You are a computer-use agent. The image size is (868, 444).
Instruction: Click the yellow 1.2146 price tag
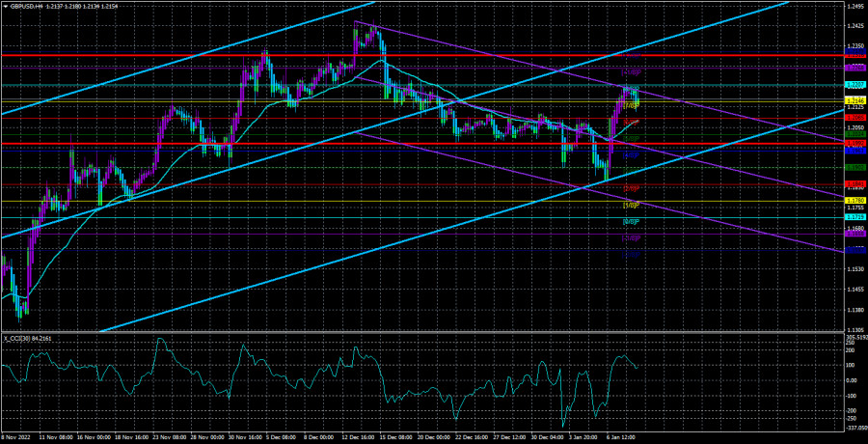[854, 102]
